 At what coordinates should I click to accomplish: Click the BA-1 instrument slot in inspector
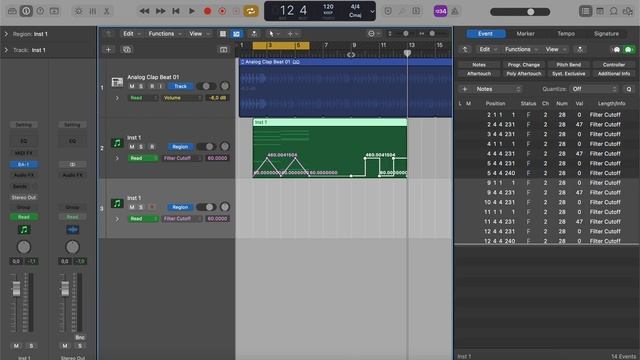(x=23, y=164)
